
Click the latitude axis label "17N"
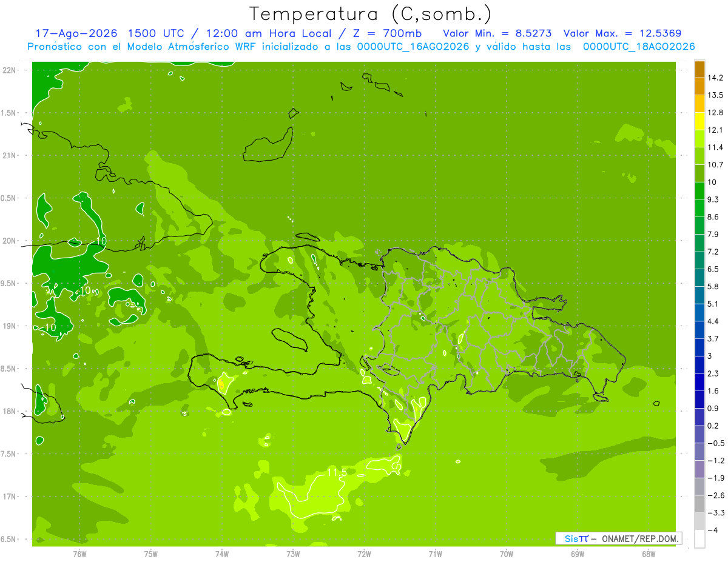coord(10,497)
